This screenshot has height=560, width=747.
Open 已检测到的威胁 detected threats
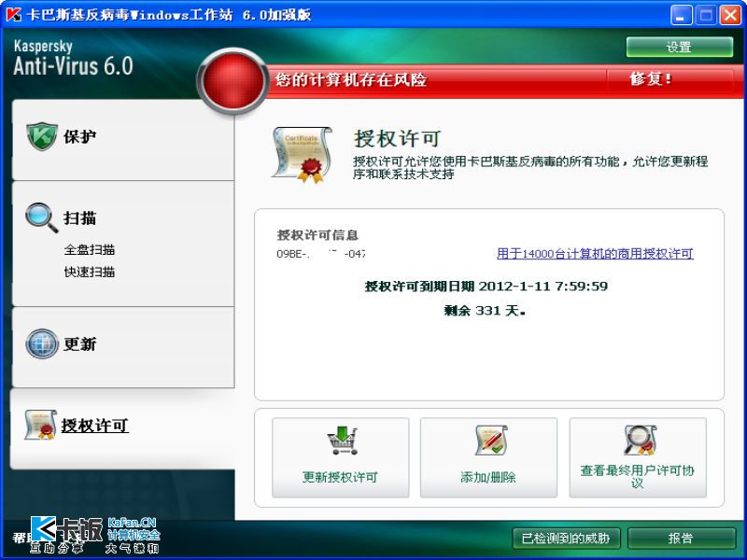(566, 539)
